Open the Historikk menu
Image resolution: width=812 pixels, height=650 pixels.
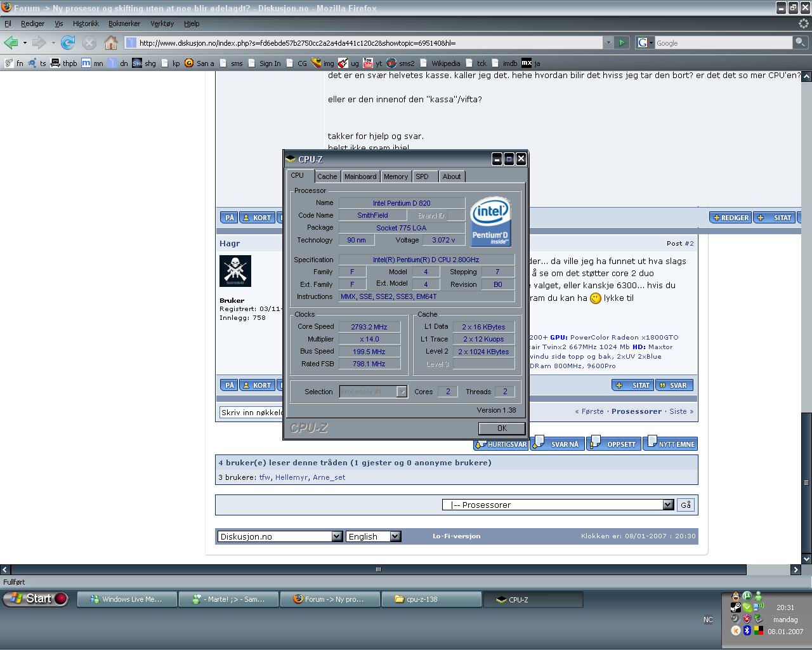tap(86, 23)
